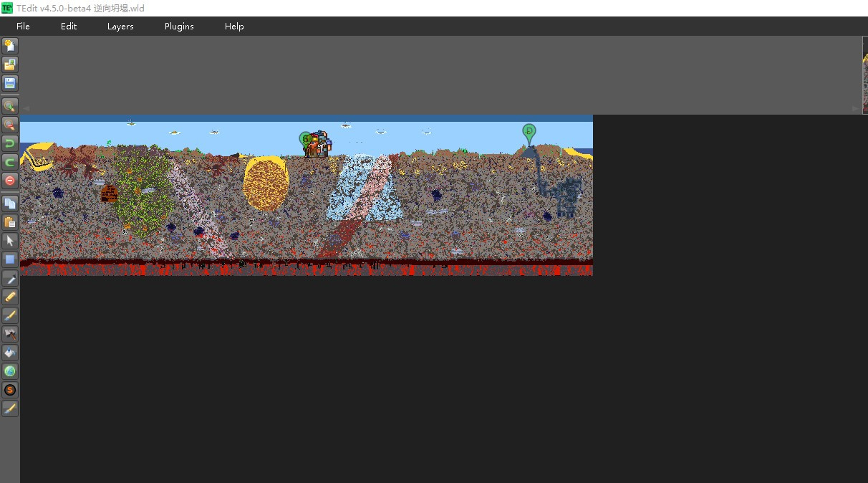Select the globe Point tool
868x483 pixels.
click(x=10, y=371)
